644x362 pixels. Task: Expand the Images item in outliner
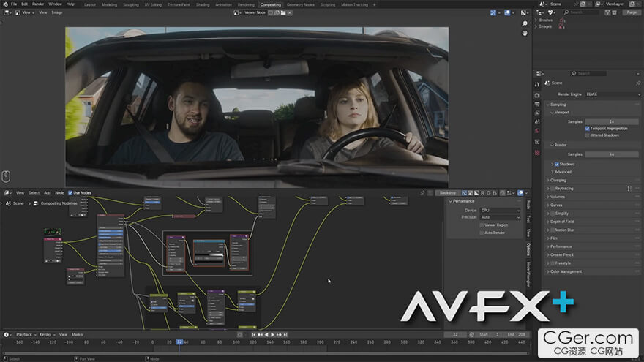pyautogui.click(x=536, y=26)
